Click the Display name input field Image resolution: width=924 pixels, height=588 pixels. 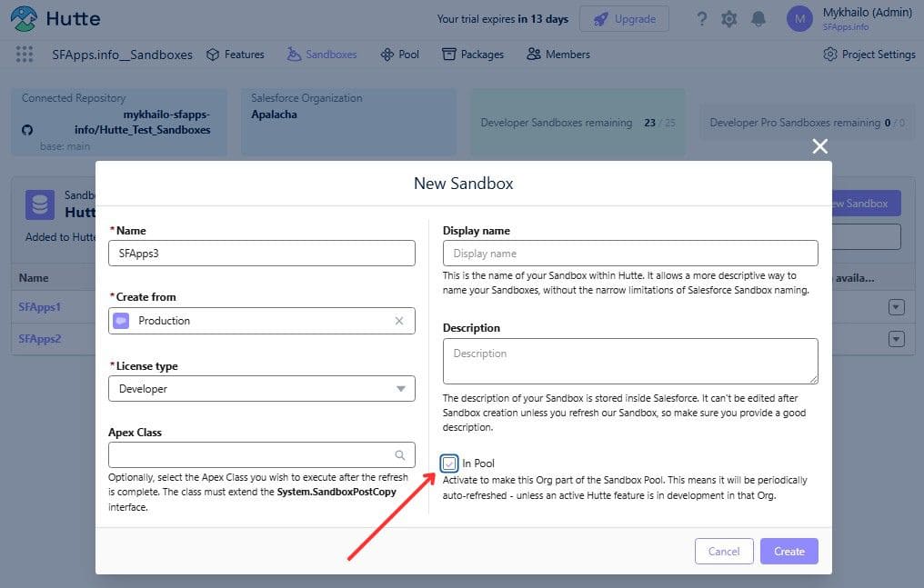click(630, 253)
